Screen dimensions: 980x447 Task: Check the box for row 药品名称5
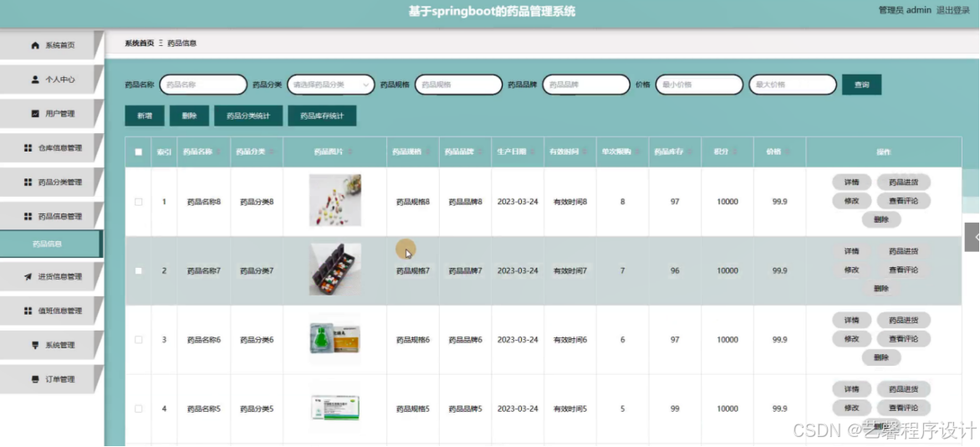click(x=139, y=408)
